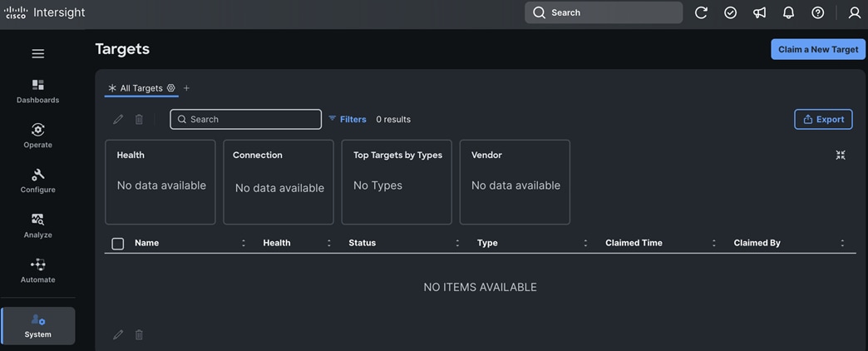Click the Claimed Time column header
Viewport: 868px width, 351px height.
click(634, 243)
